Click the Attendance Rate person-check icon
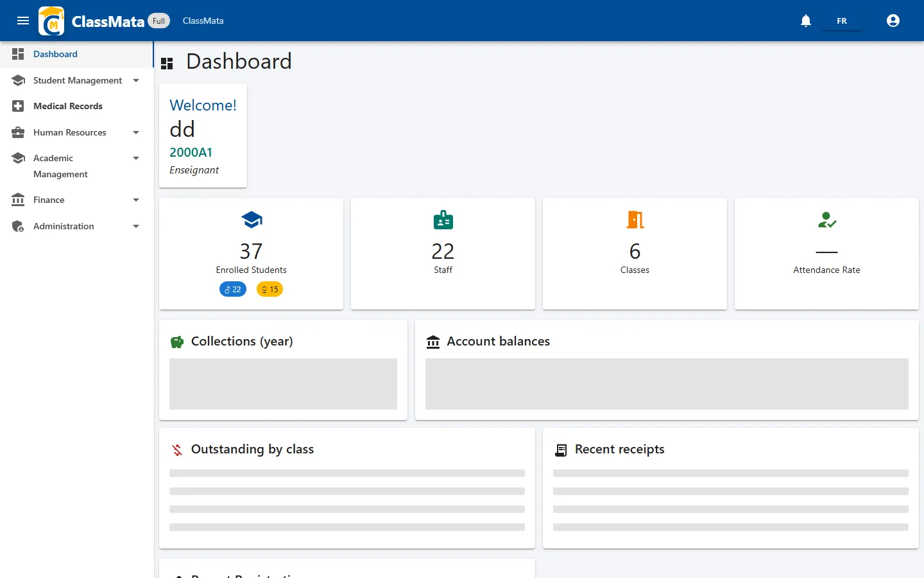Image resolution: width=924 pixels, height=578 pixels. coord(827,220)
